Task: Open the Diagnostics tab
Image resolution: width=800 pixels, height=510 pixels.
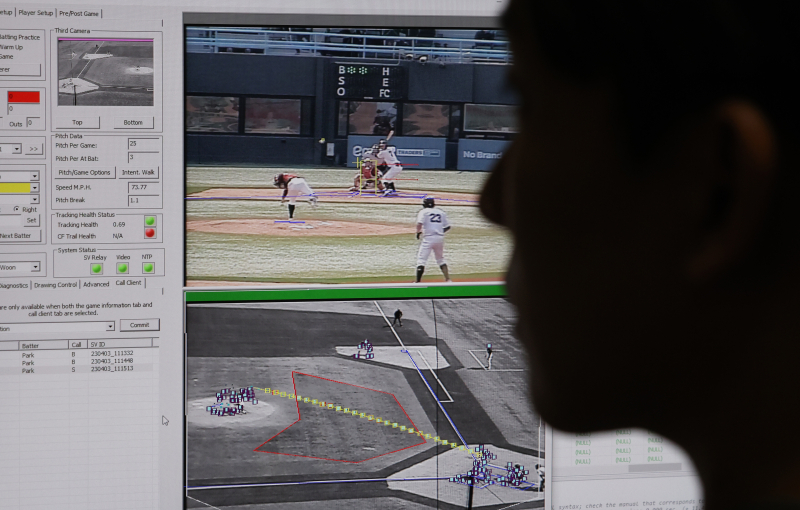Action: point(14,285)
